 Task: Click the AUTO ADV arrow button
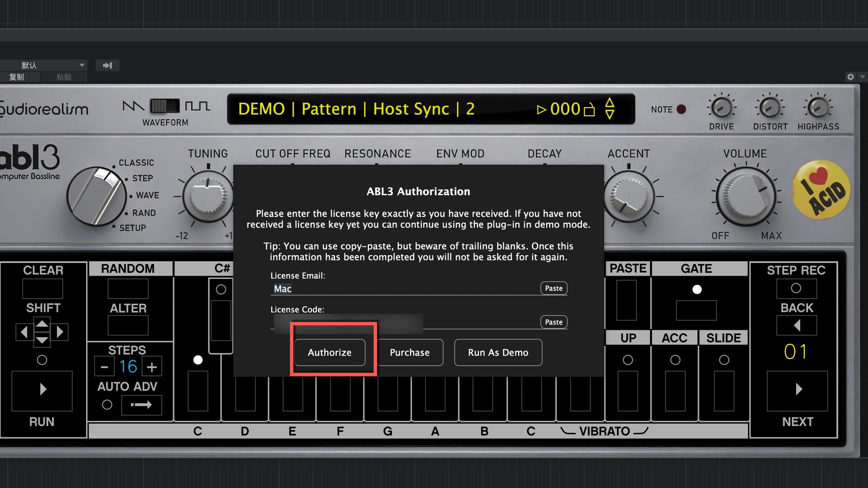(x=141, y=405)
